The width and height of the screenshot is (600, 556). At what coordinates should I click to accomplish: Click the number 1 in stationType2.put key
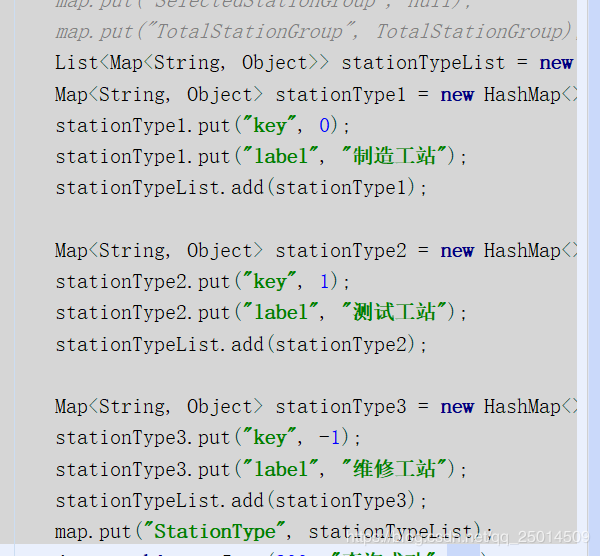pos(319,281)
